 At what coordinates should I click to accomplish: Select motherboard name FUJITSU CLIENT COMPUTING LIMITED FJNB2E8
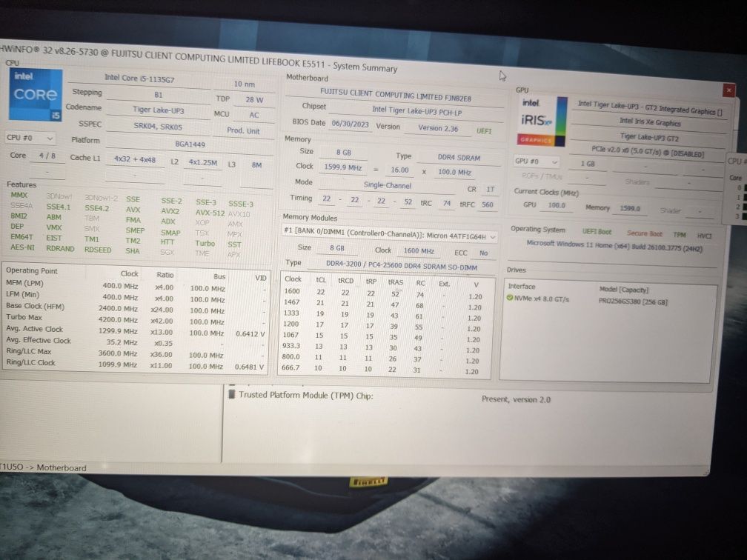pos(395,95)
